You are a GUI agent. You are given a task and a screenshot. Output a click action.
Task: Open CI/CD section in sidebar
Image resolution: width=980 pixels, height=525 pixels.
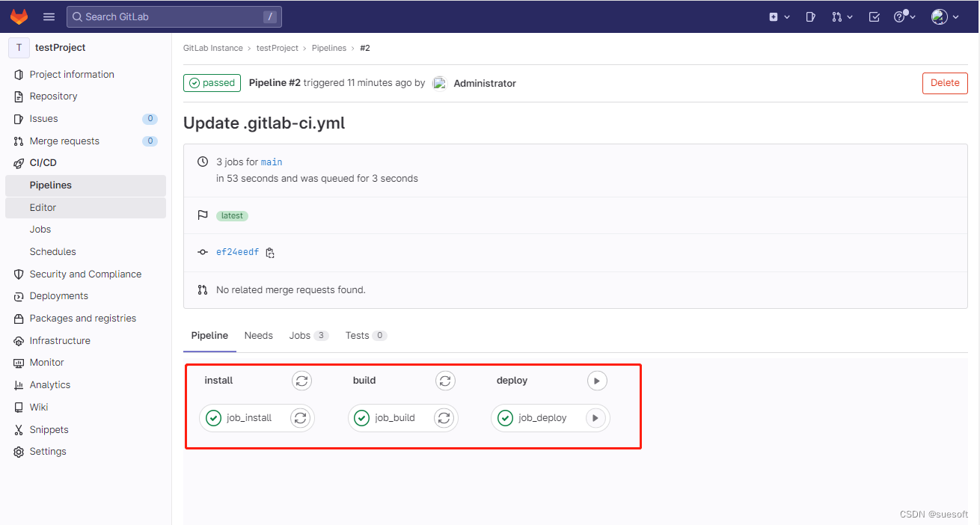[43, 162]
